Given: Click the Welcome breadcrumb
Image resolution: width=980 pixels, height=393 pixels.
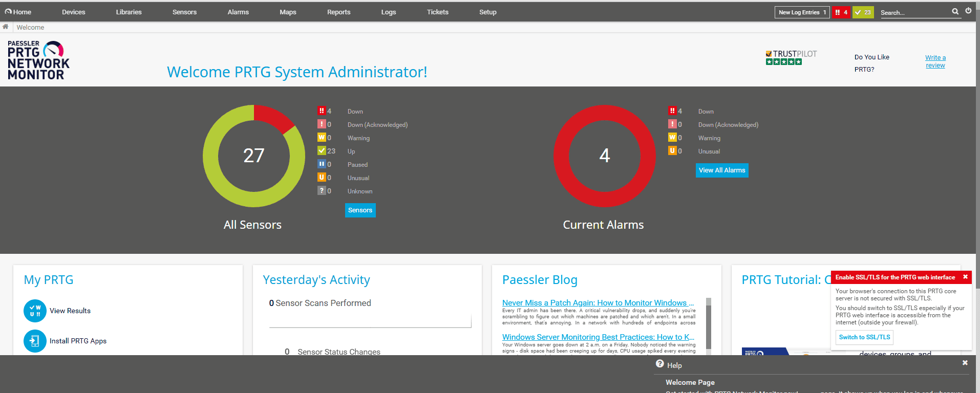Looking at the screenshot, I should (x=30, y=27).
